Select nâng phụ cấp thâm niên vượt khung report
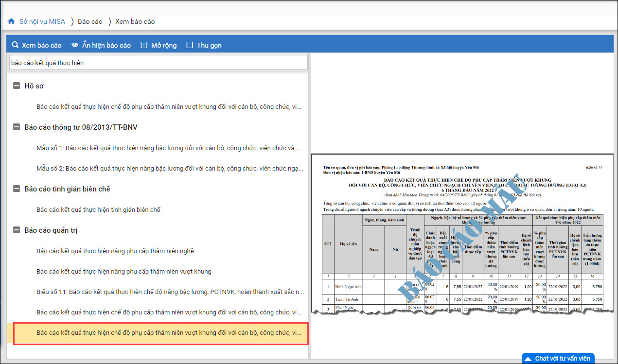 [124, 271]
